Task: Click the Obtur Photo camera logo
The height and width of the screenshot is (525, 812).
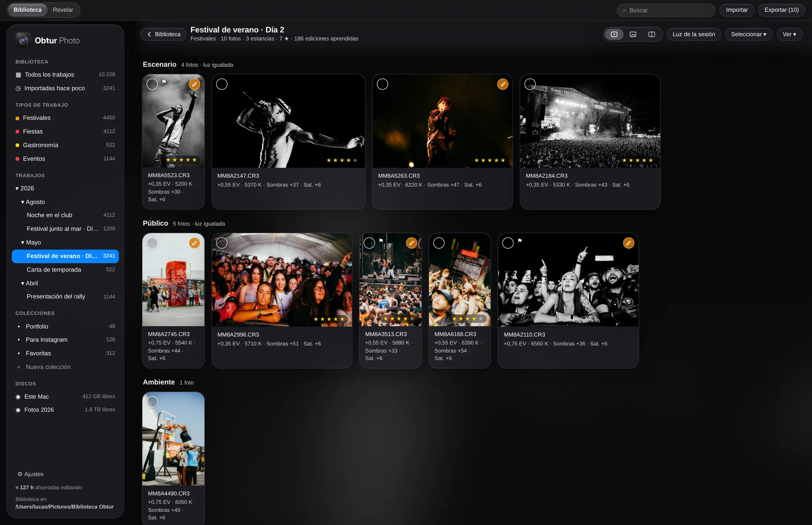Action: [23, 40]
